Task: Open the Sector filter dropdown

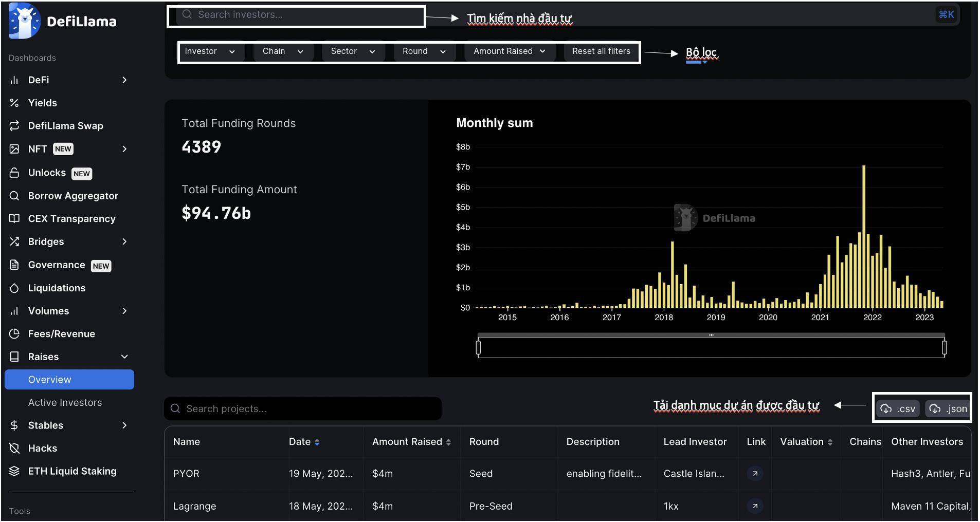Action: (x=353, y=51)
